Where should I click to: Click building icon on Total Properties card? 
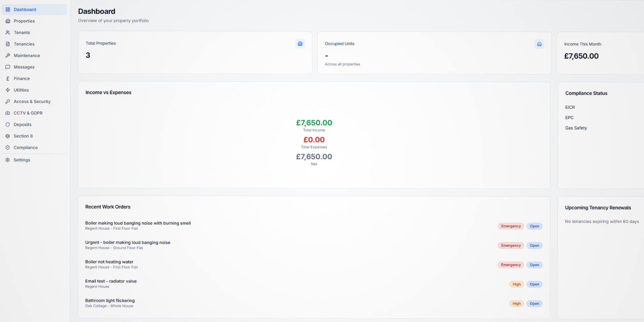[x=300, y=43]
